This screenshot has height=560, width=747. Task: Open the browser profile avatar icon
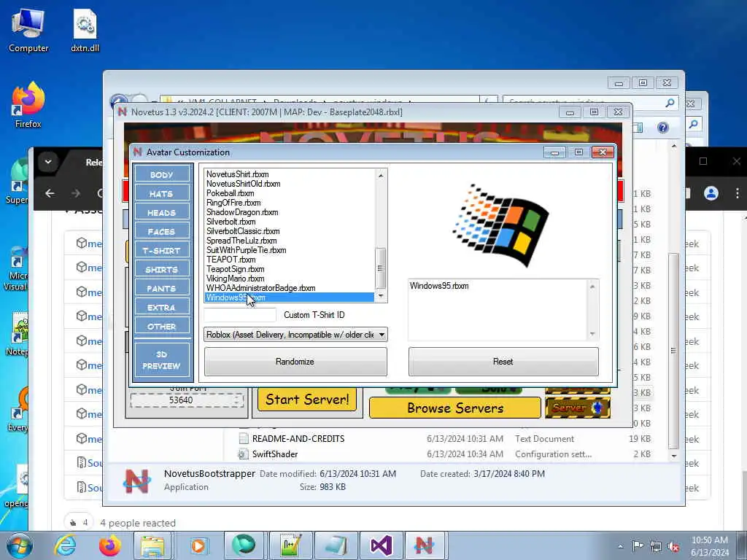point(711,193)
